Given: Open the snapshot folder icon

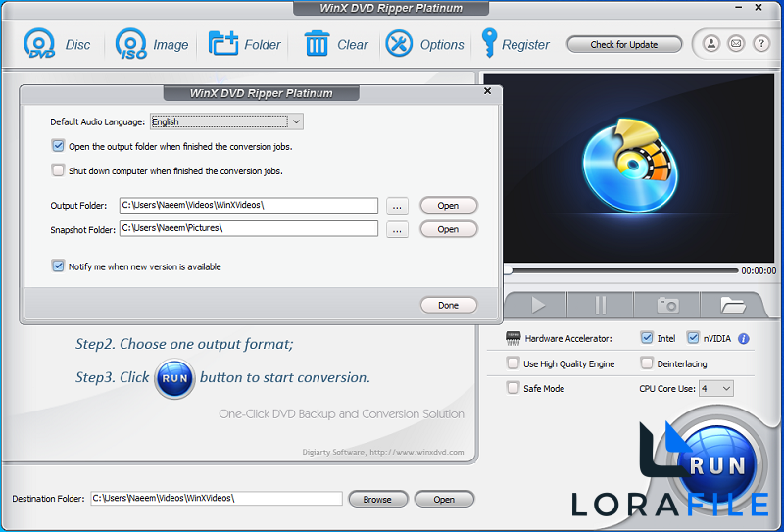Looking at the screenshot, I should coord(732,305).
